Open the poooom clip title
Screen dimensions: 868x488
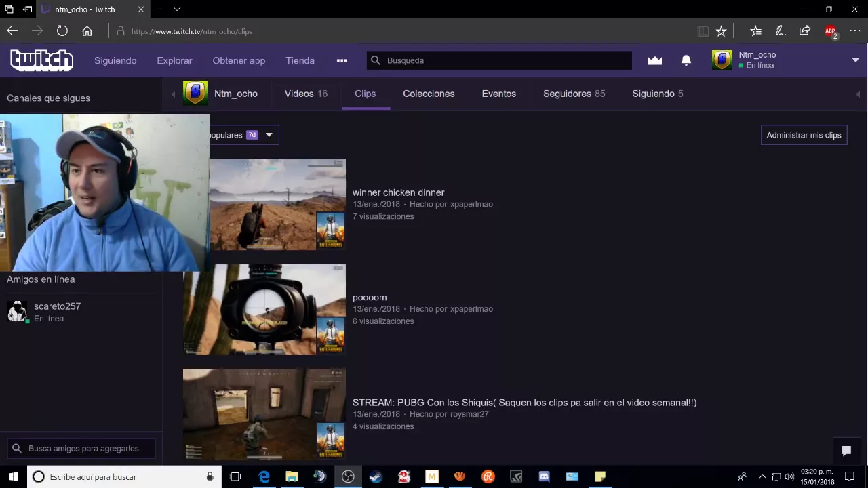[x=370, y=298]
